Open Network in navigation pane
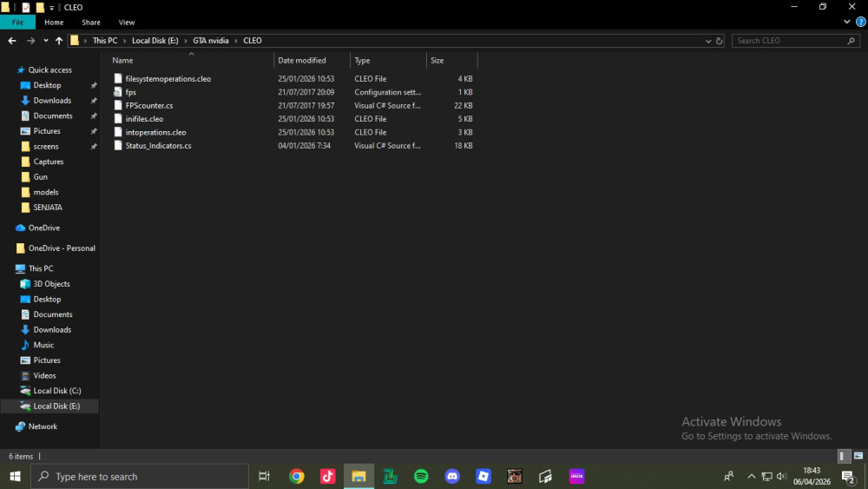Viewport: 868px width, 489px height. point(43,426)
